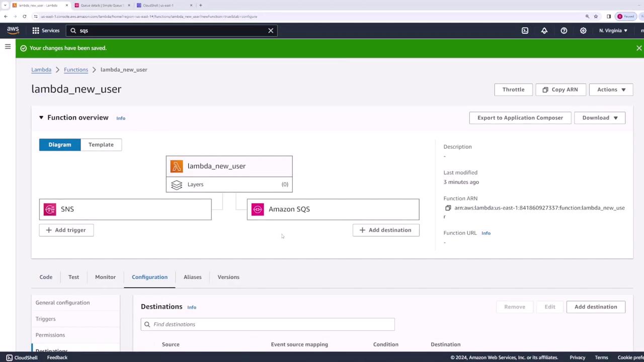
Task: Open the Monitor tab
Action: [x=105, y=277]
